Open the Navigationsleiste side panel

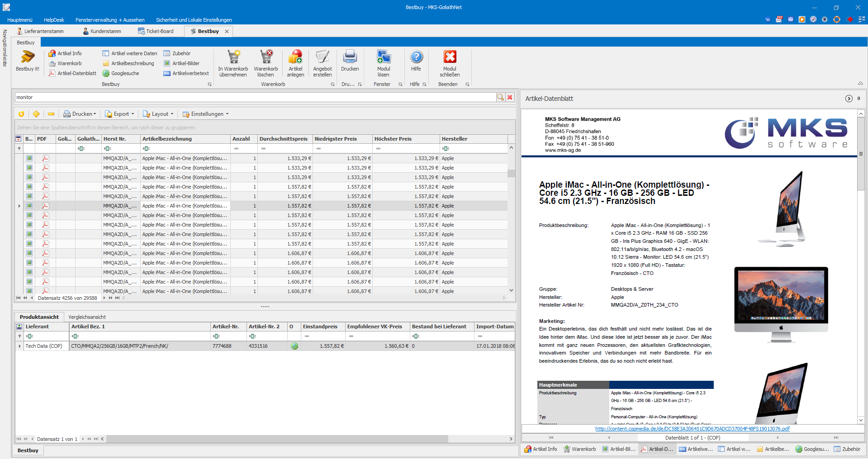[x=5, y=48]
